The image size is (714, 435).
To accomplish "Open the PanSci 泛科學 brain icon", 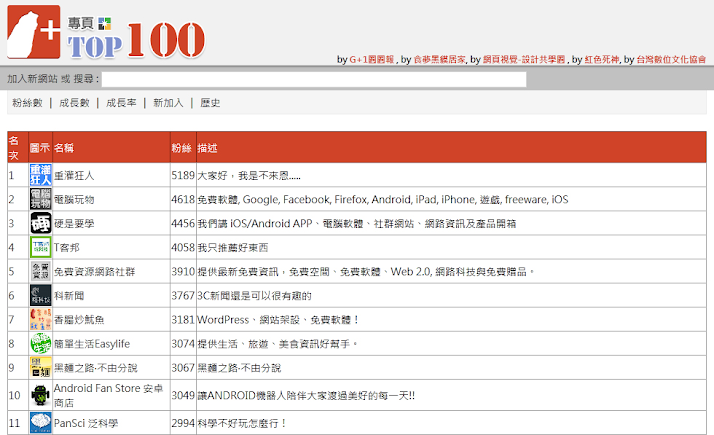I will 41,423.
